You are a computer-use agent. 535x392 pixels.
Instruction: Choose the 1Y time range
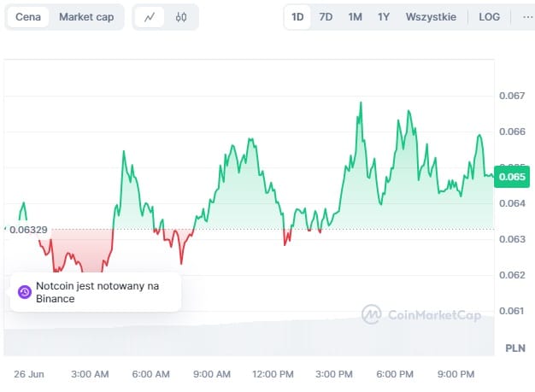384,17
